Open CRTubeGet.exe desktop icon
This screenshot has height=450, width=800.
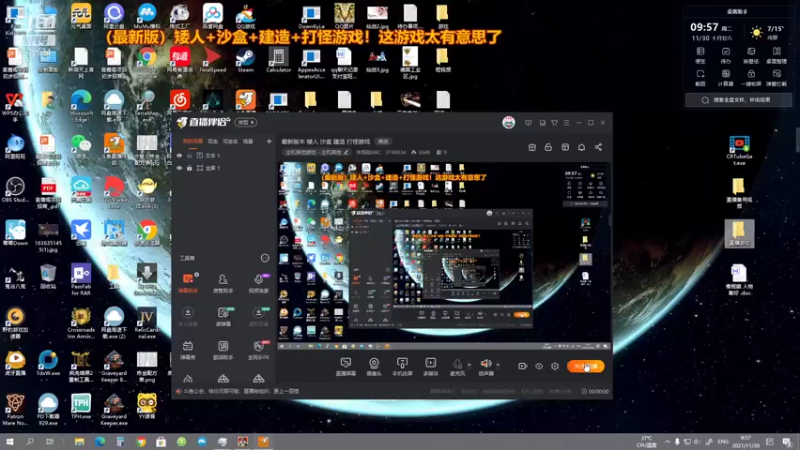point(739,150)
